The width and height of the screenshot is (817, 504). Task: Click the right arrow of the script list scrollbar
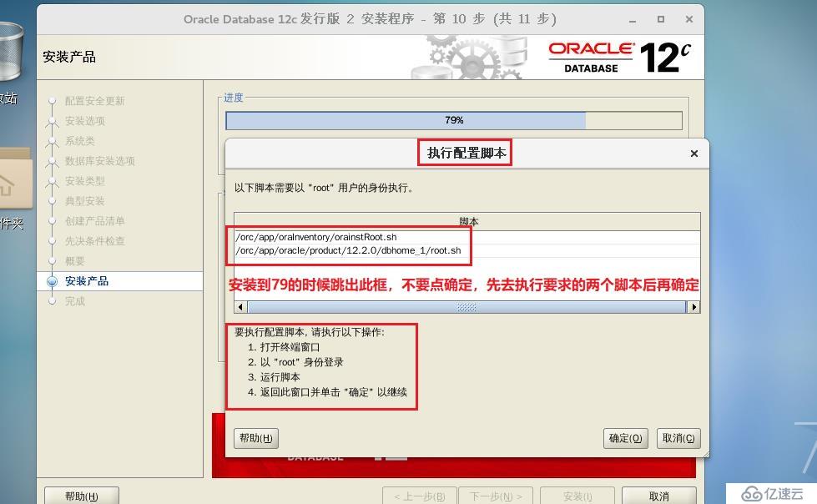(693, 307)
